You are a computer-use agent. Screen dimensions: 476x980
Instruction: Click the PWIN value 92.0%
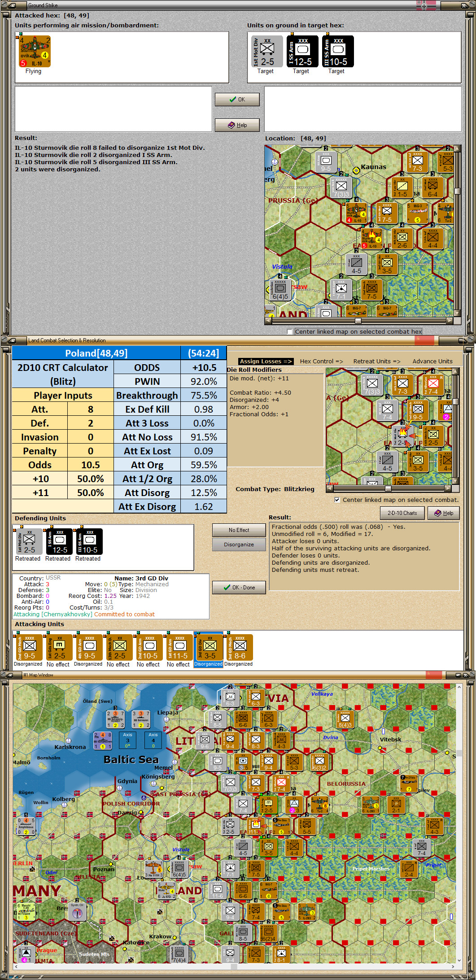[204, 382]
